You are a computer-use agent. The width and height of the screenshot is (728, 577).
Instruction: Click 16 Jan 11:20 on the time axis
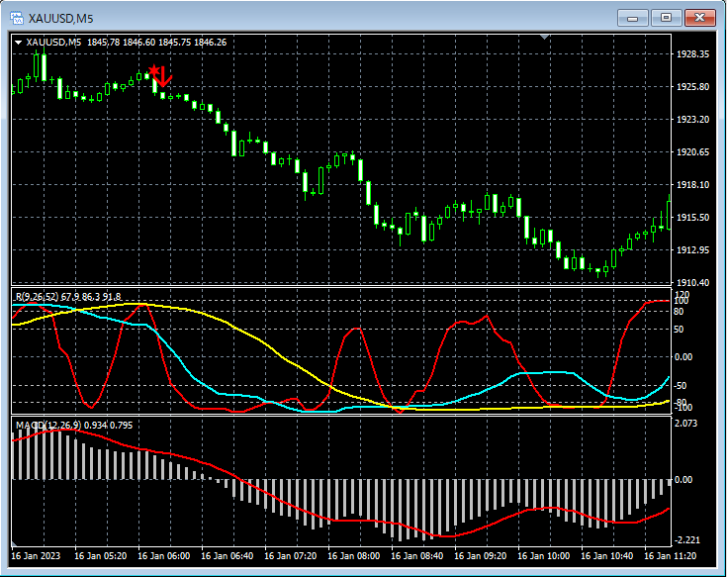[x=672, y=556]
